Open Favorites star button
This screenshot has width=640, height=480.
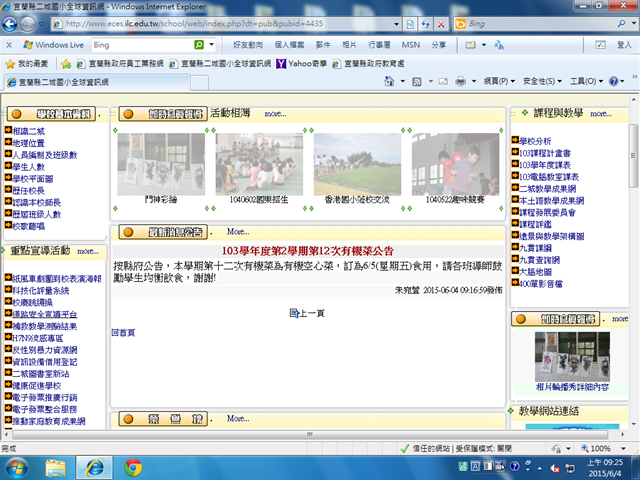coord(27,64)
